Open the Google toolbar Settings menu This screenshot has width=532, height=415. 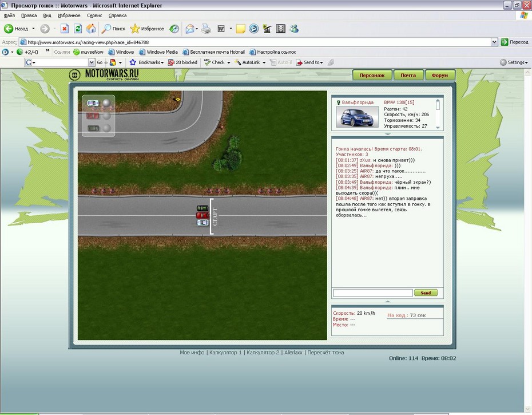point(514,62)
